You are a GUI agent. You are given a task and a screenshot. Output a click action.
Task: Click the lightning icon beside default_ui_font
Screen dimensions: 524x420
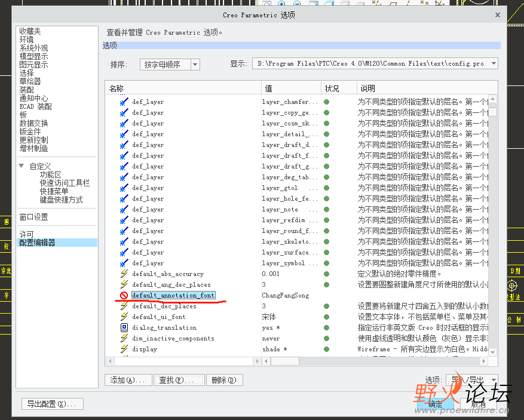pos(124,317)
